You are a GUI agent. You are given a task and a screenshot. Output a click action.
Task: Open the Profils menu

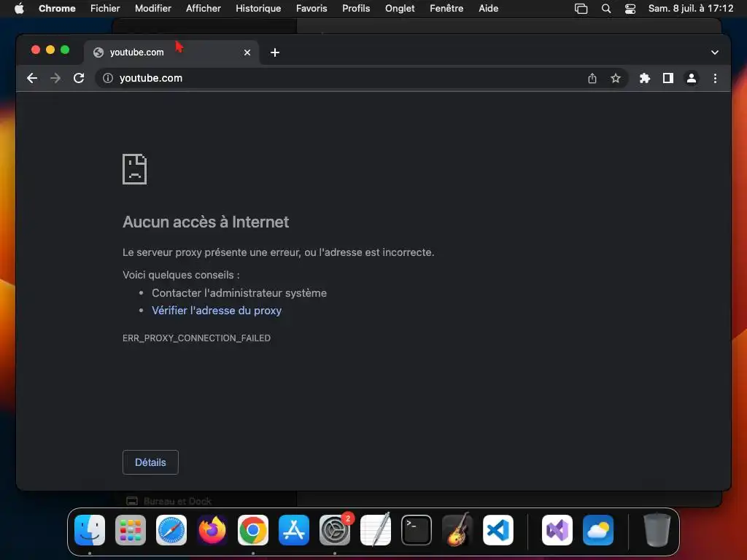click(x=356, y=9)
